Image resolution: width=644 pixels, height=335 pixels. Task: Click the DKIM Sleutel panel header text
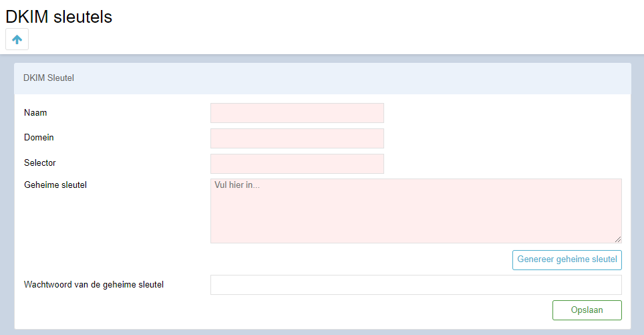pyautogui.click(x=49, y=78)
